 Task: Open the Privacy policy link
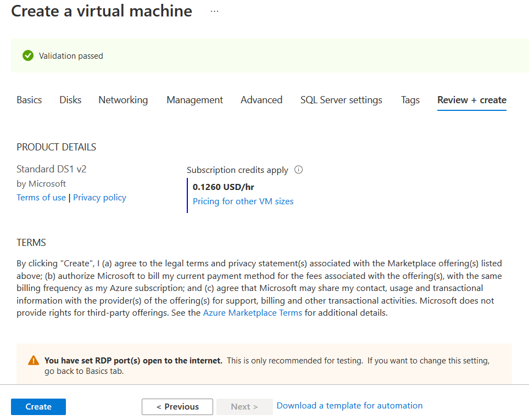99,198
